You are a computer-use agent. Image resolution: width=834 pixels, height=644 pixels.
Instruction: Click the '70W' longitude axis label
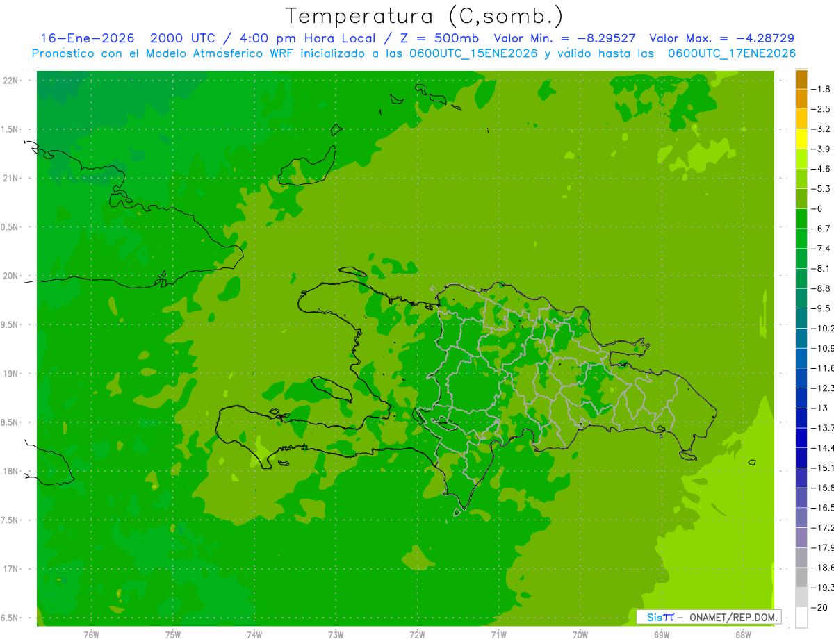coord(580,635)
